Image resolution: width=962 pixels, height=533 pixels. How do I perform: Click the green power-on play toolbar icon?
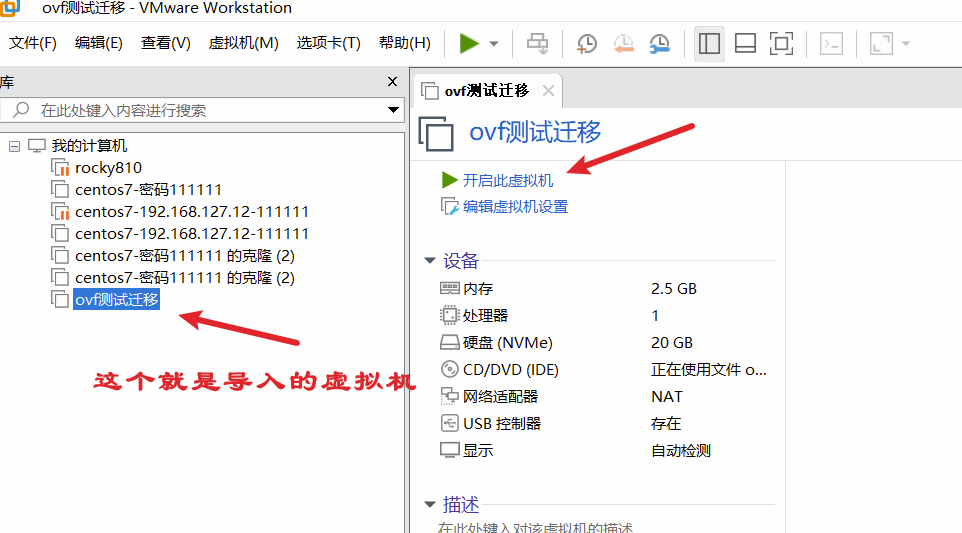[x=469, y=44]
